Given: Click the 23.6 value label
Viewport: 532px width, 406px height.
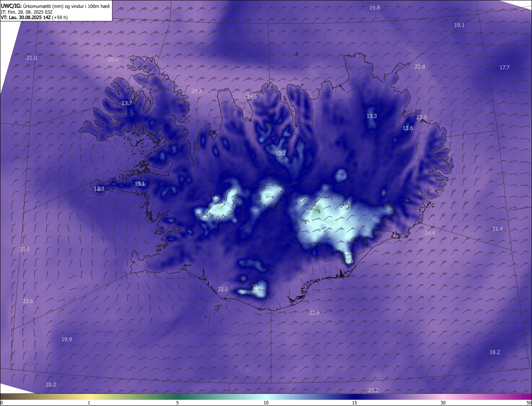Looking at the screenshot, I should pyautogui.click(x=28, y=301).
